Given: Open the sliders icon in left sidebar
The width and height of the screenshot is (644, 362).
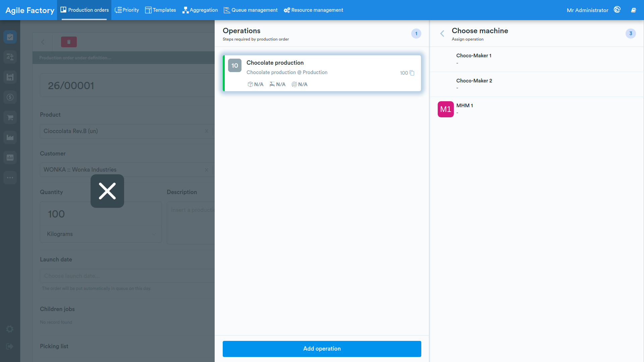Looking at the screenshot, I should click(x=10, y=57).
